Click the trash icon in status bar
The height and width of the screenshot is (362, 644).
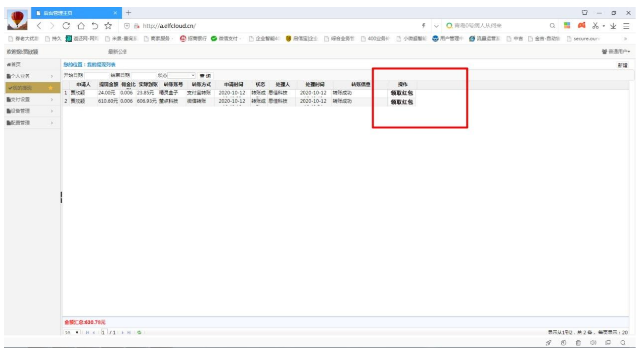point(578,343)
